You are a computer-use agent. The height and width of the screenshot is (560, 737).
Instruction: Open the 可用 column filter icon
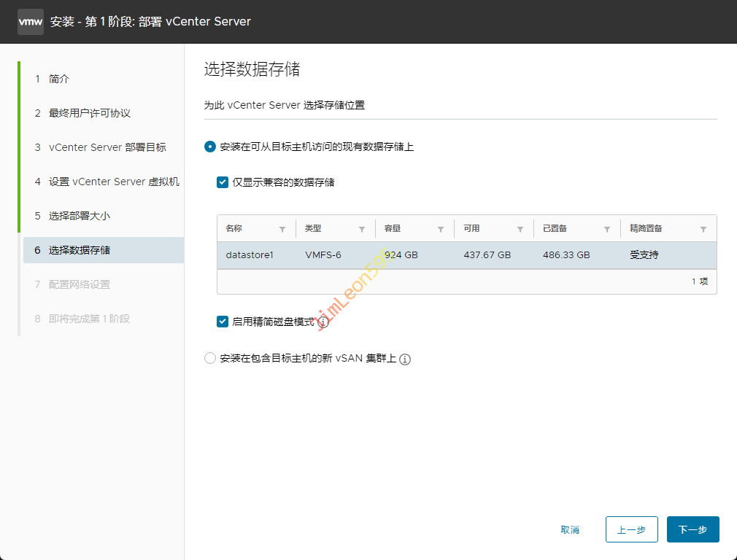point(520,229)
